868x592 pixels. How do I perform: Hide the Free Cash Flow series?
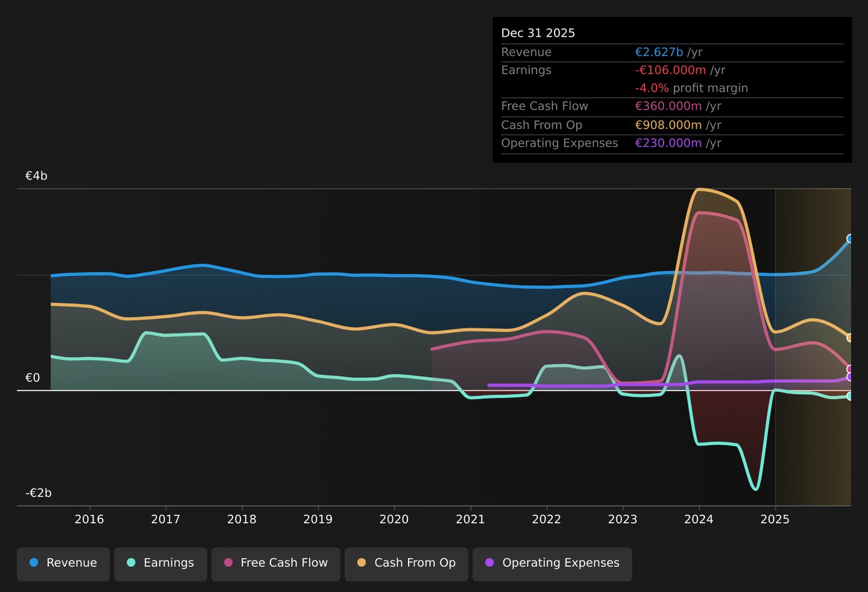pyautogui.click(x=275, y=564)
